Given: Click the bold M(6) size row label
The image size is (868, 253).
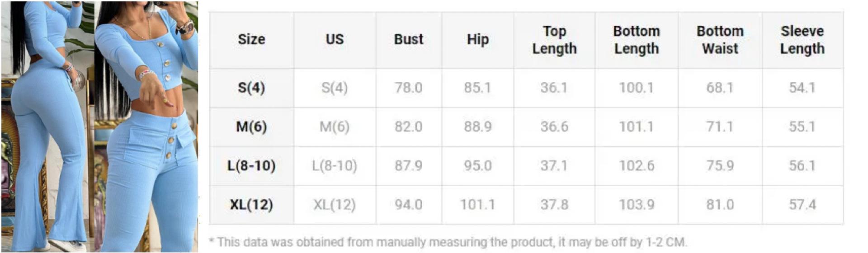Looking at the screenshot, I should tap(251, 126).
